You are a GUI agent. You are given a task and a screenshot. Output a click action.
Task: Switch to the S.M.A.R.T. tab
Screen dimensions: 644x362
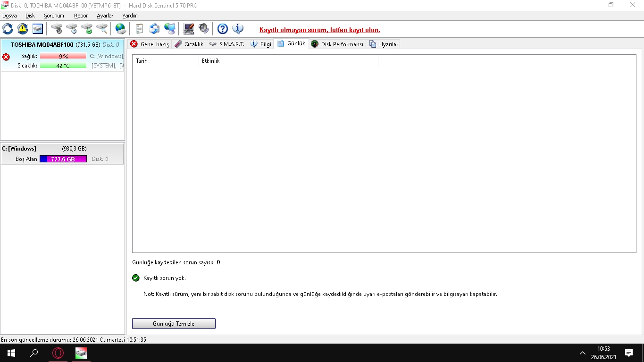(x=226, y=44)
